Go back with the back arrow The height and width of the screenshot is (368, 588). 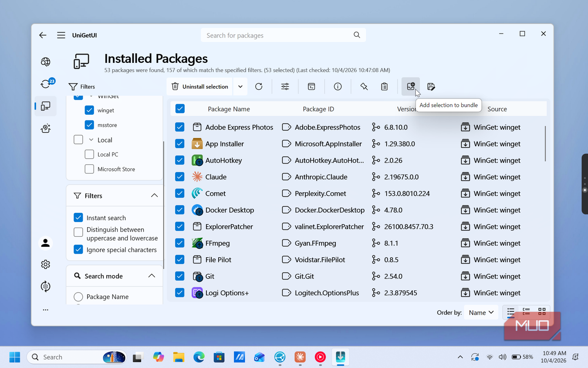point(43,35)
